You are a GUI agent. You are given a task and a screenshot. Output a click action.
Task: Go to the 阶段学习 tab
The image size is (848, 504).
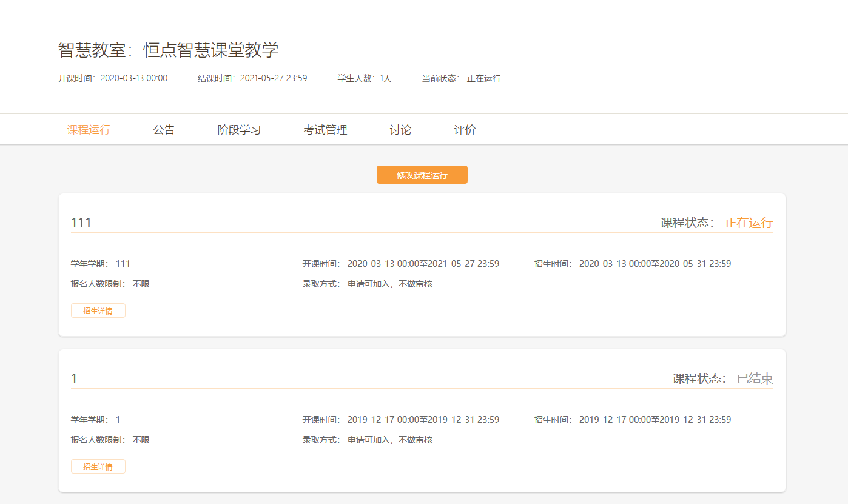[239, 130]
